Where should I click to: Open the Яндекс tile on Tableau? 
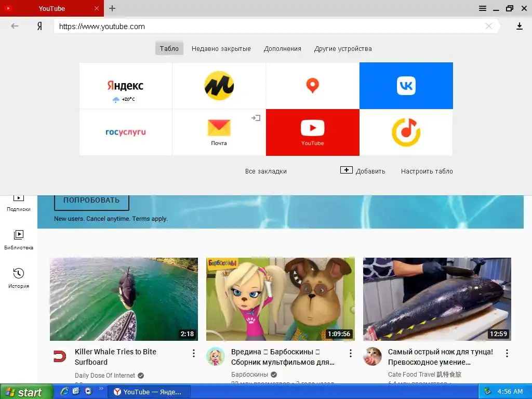click(x=126, y=86)
